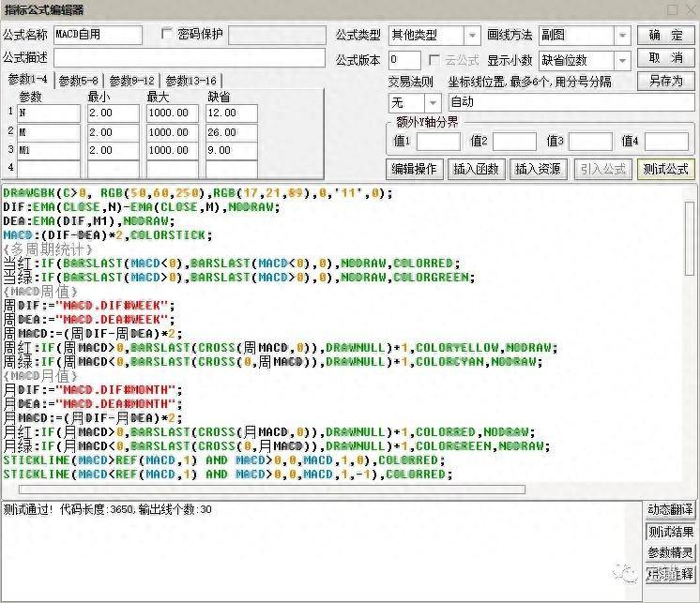
Task: Click the 月DEA MACD.DEA#MONTH line
Action: pos(92,403)
